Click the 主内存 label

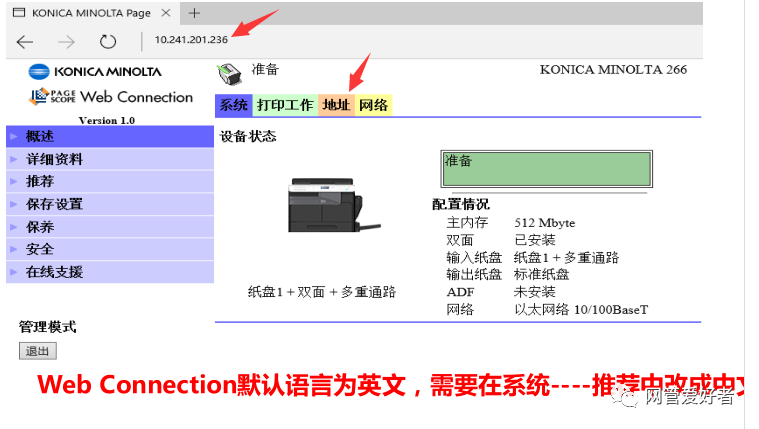pos(467,223)
